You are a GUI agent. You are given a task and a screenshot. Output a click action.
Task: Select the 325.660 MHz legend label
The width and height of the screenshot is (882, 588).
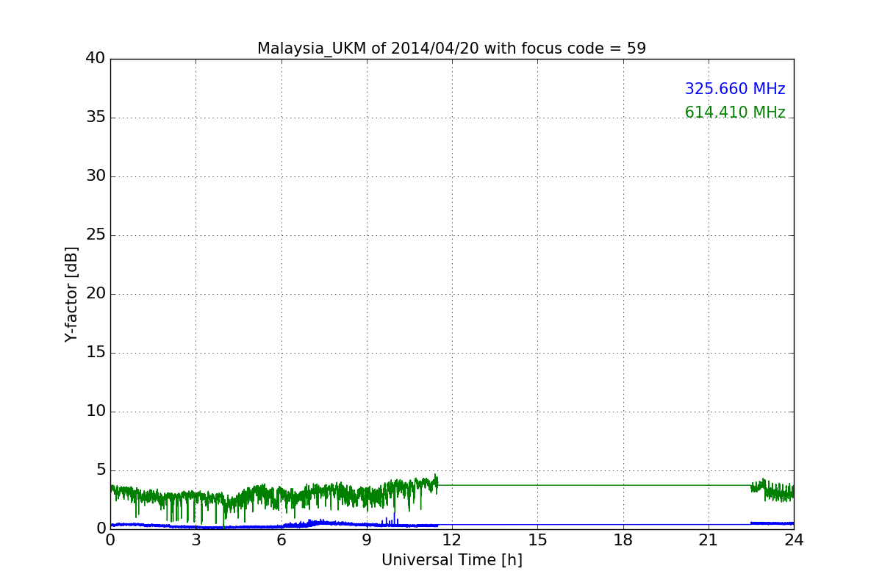(735, 89)
